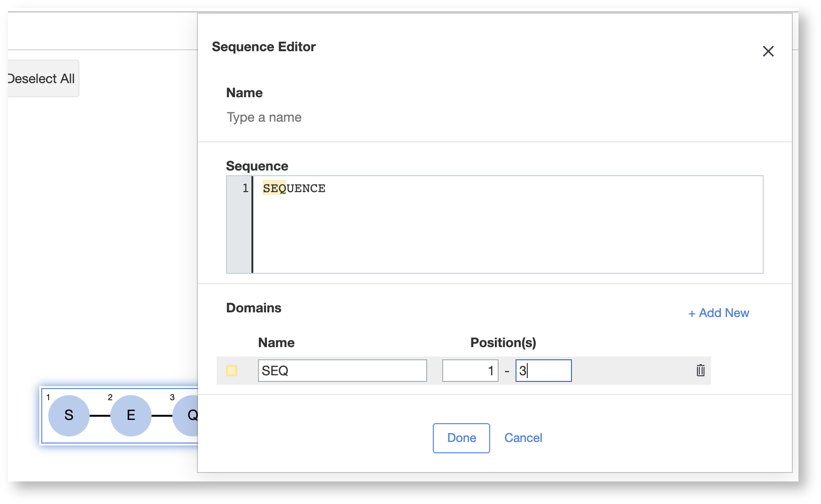Click the bond between E and Q
This screenshot has height=504, width=821.
[162, 416]
